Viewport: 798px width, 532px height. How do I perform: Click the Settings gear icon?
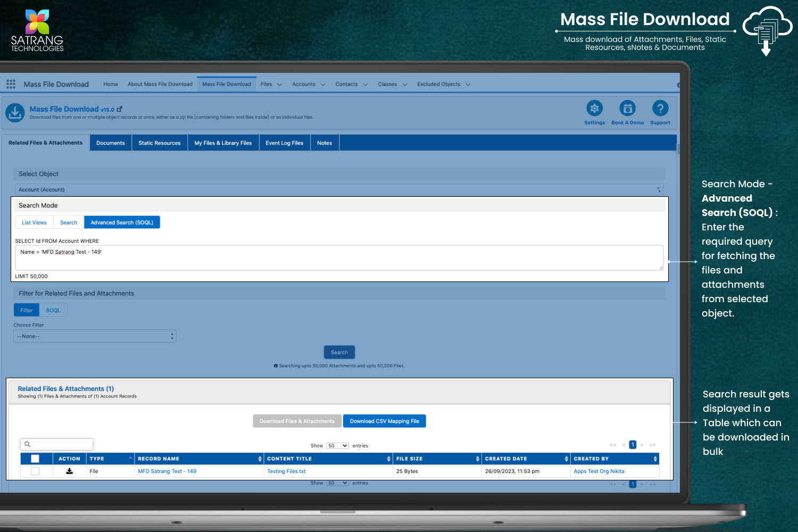tap(594, 109)
